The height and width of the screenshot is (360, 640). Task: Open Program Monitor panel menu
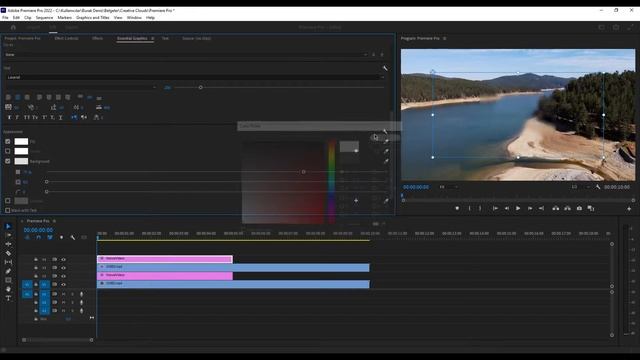pos(444,38)
